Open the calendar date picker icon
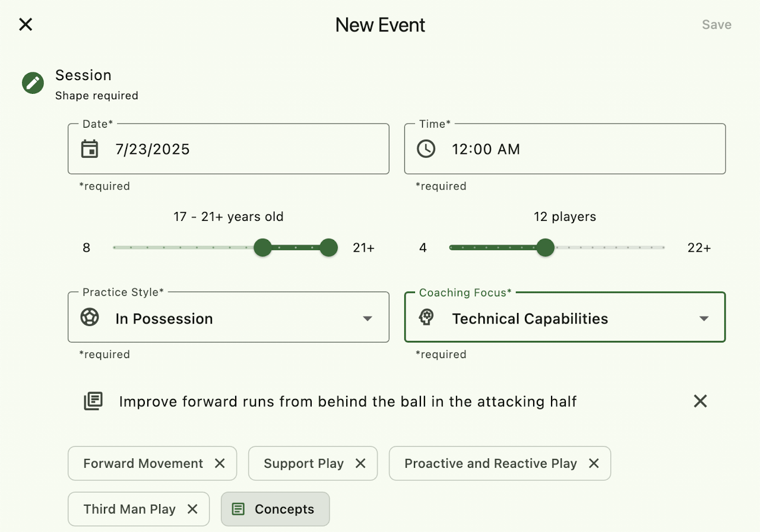This screenshot has height=532, width=760. click(x=90, y=148)
